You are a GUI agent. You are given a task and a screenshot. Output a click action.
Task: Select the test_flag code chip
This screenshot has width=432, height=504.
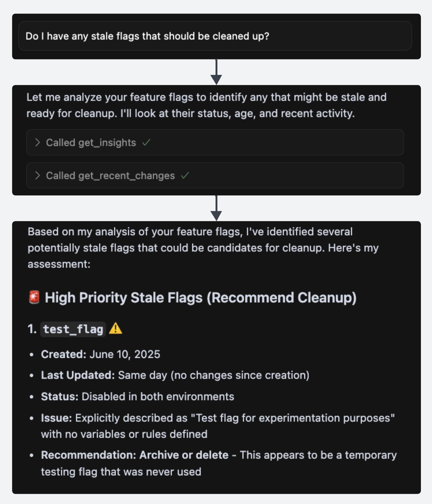[73, 329]
